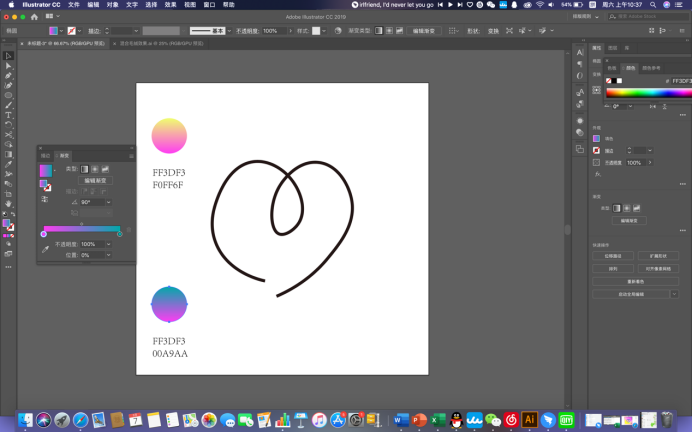Choose freeform gradient in the top control bar
This screenshot has width=692, height=433.
click(399, 31)
